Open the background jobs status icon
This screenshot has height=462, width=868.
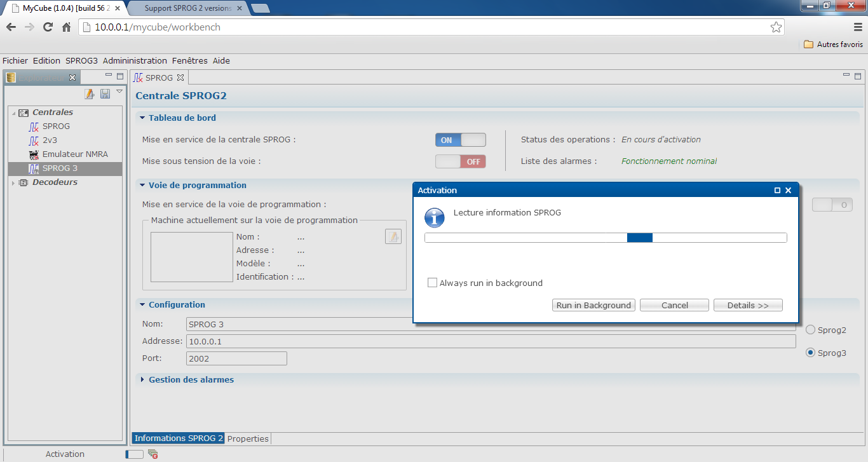point(153,454)
